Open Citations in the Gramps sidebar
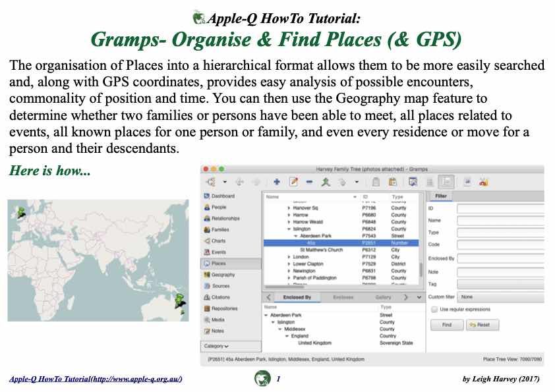The image size is (555, 392). pyautogui.click(x=217, y=297)
